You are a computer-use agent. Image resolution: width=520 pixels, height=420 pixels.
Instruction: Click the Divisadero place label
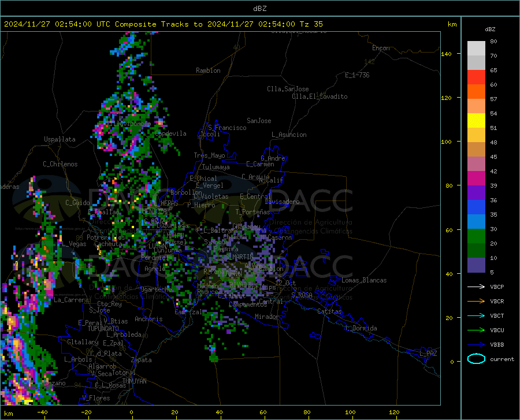(x=282, y=202)
